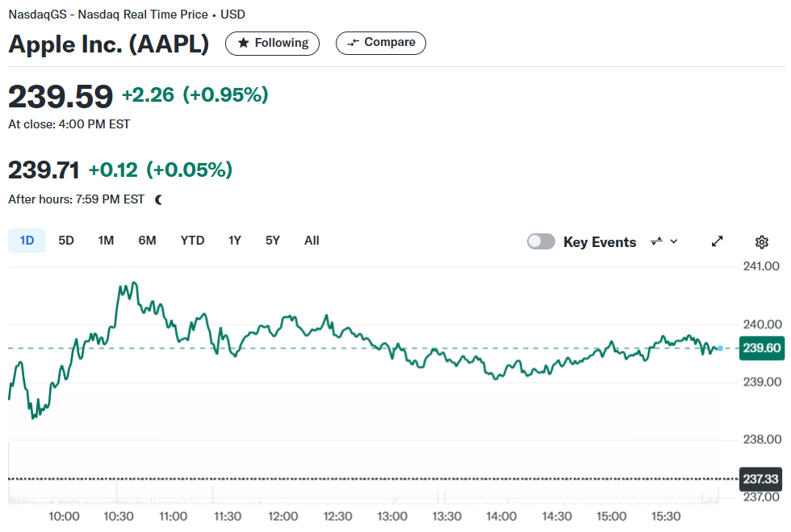
Task: Click the previous close label 237.33
Action: point(760,479)
